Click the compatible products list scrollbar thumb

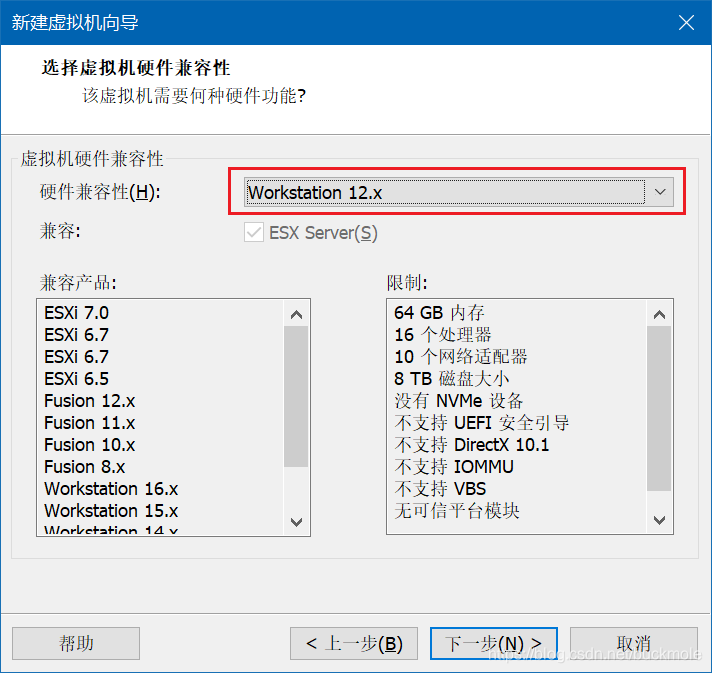point(296,396)
